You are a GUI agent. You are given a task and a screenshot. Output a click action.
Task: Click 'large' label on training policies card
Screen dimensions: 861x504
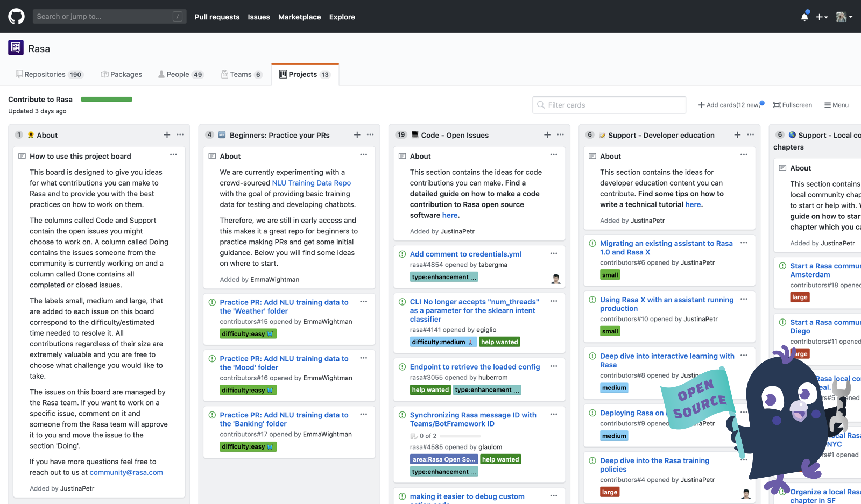click(x=610, y=492)
